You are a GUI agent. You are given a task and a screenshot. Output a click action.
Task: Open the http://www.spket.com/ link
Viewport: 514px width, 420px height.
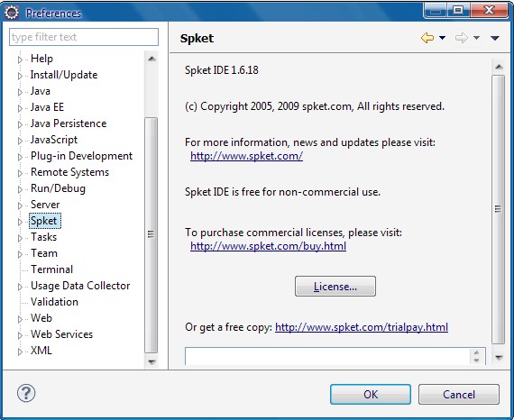(246, 156)
